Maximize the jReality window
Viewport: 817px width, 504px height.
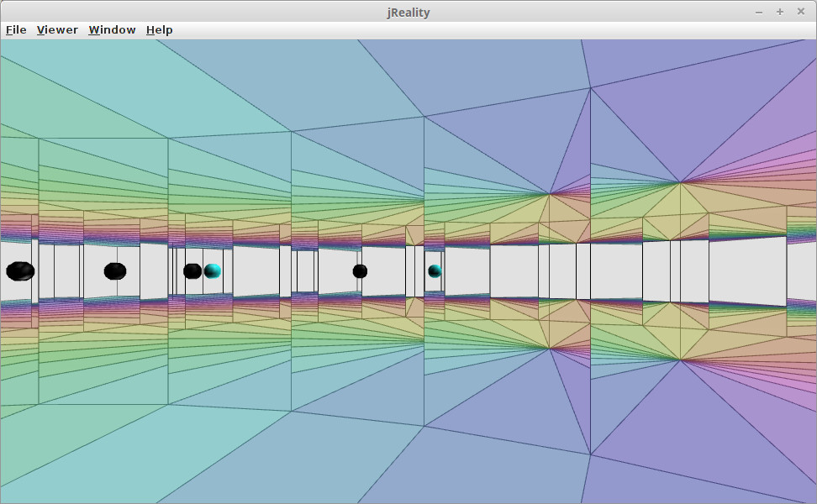pos(779,12)
